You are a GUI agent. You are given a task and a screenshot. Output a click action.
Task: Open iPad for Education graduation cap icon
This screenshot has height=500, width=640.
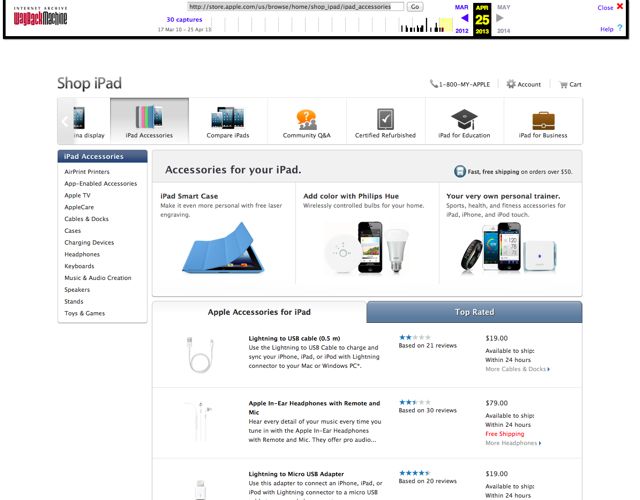click(464, 119)
